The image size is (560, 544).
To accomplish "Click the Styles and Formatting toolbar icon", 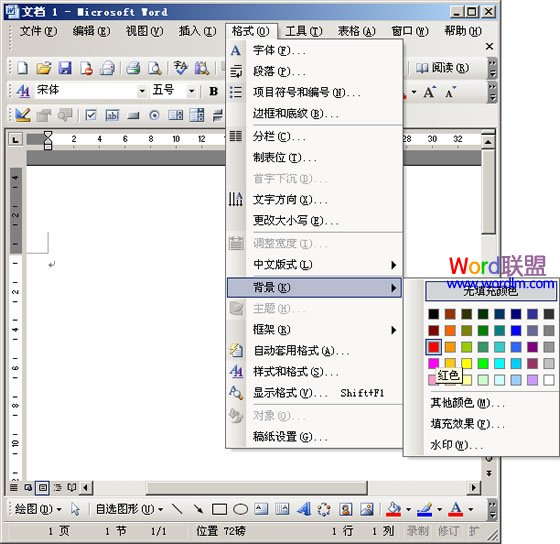I will [23, 91].
